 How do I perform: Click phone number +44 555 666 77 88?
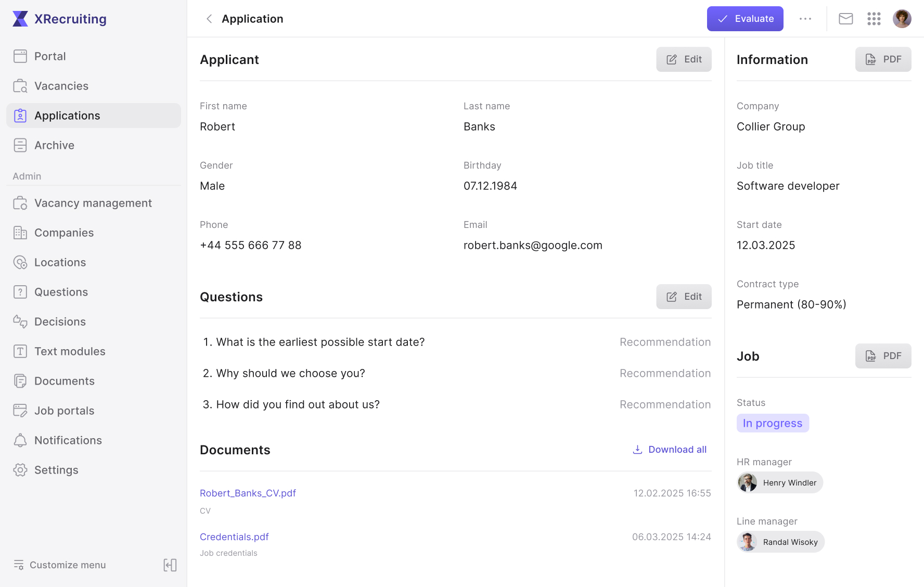251,245
